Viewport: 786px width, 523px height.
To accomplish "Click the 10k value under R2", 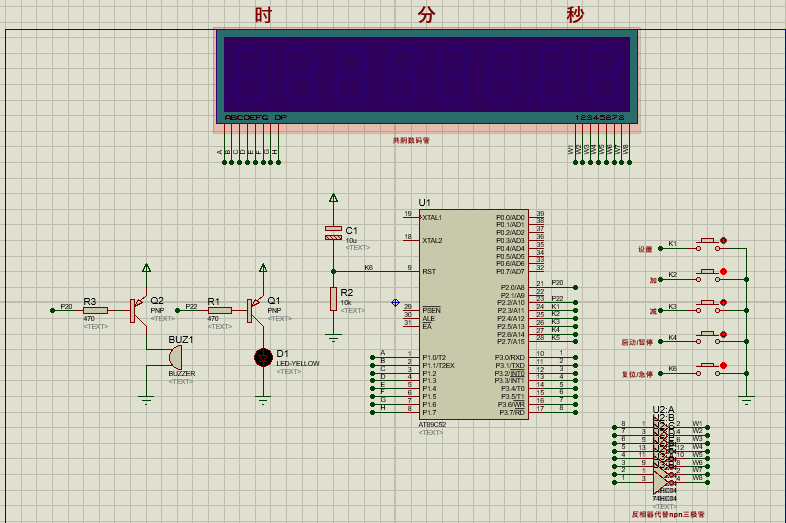I will pos(346,303).
